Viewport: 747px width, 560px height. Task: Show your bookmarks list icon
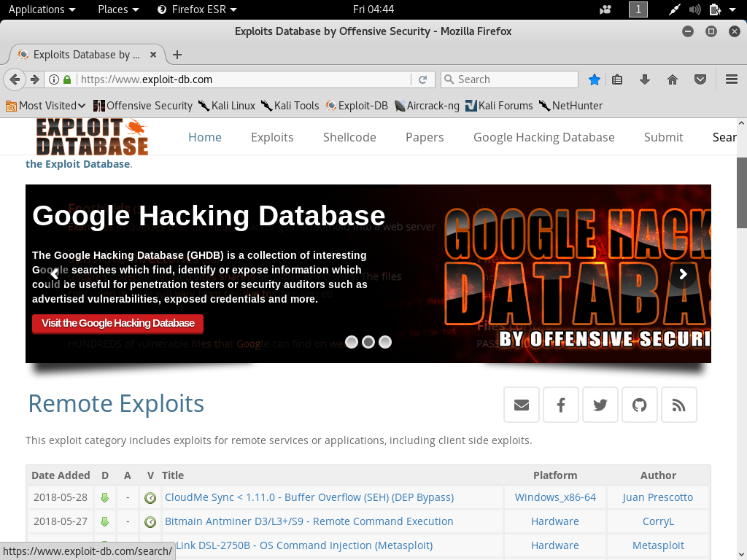coord(617,79)
